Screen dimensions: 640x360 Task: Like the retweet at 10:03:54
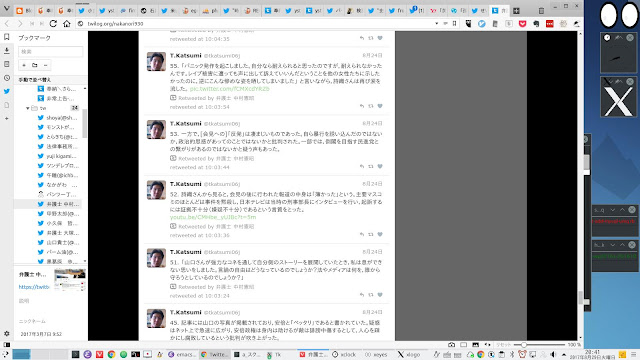point(380,106)
